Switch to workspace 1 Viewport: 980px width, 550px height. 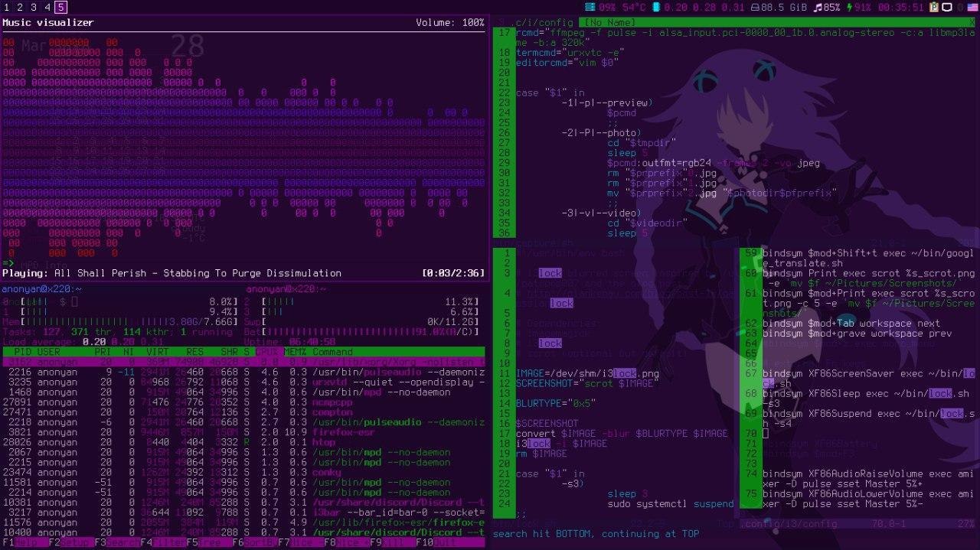(x=7, y=7)
